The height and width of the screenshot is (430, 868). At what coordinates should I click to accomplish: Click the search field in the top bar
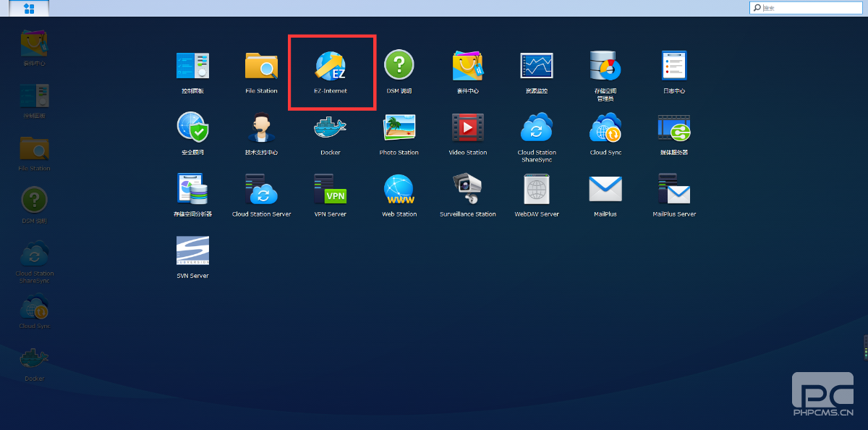tap(807, 8)
